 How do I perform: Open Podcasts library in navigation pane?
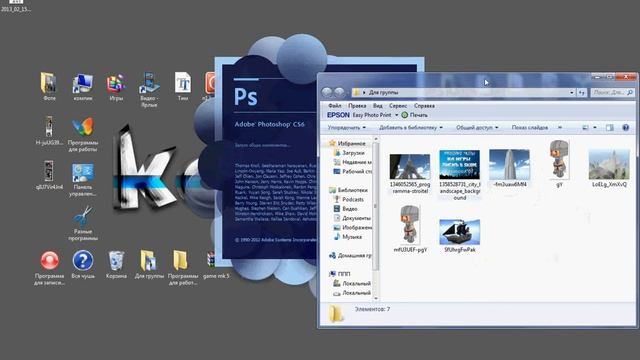(349, 199)
